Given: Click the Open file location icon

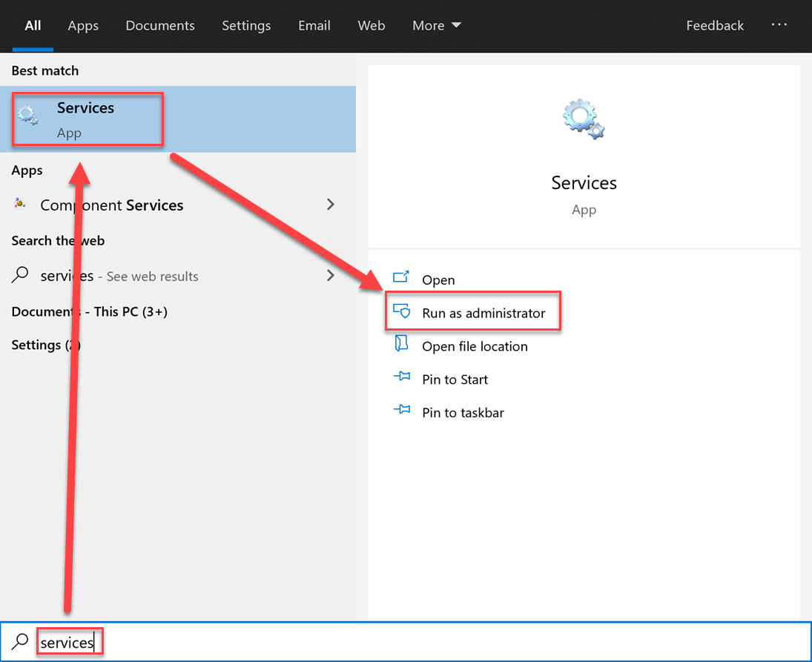Looking at the screenshot, I should pyautogui.click(x=401, y=344).
